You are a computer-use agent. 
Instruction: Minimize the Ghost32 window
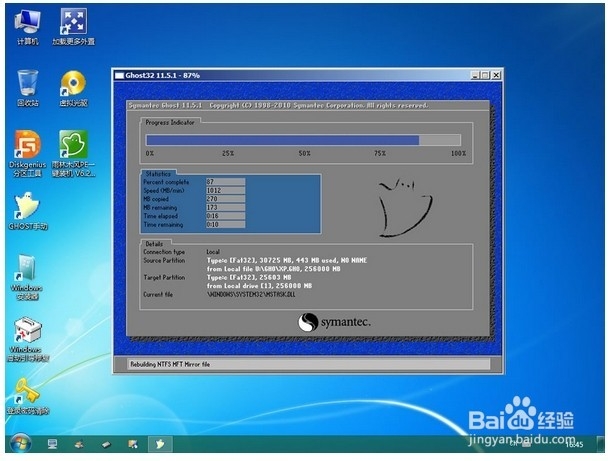[x=475, y=75]
